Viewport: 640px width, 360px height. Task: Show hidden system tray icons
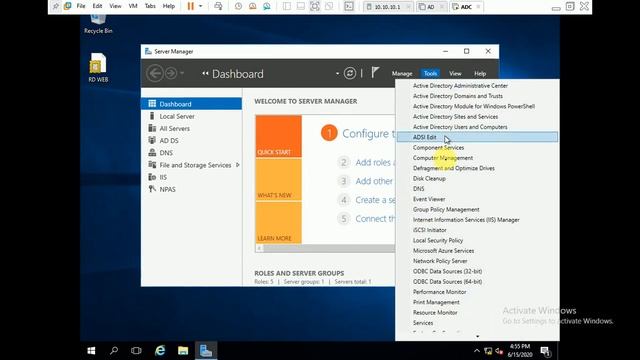pyautogui.click(x=477, y=351)
